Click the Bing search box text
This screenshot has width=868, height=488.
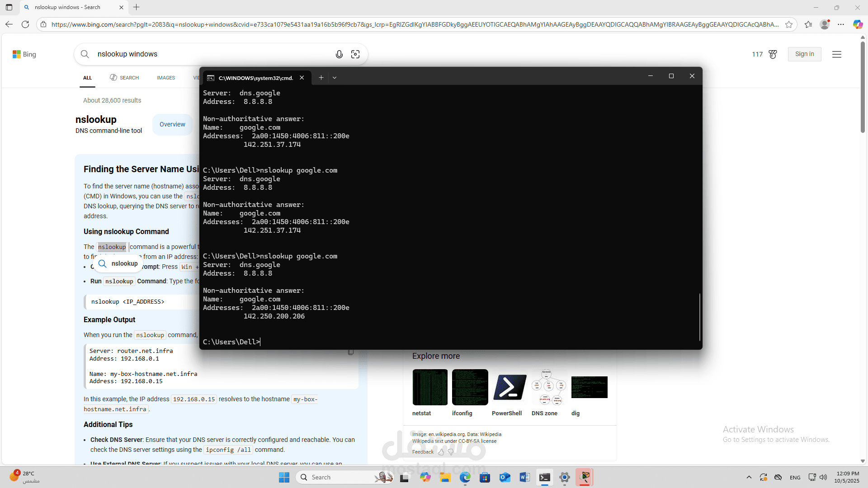pos(127,54)
